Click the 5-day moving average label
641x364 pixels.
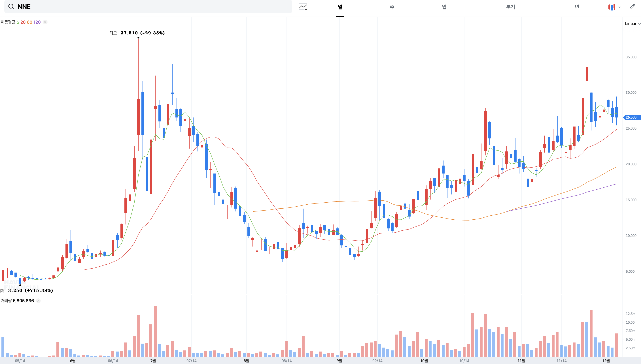[x=18, y=22]
